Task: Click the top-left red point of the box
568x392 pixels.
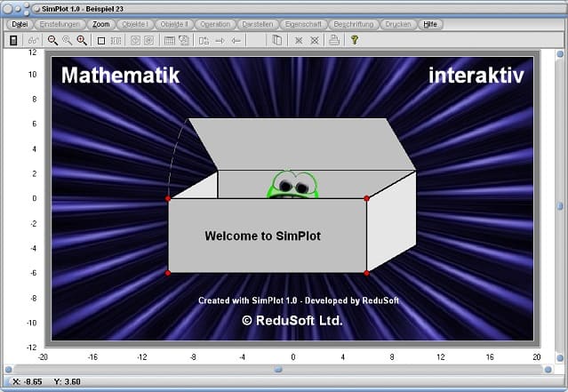Action: coord(168,198)
